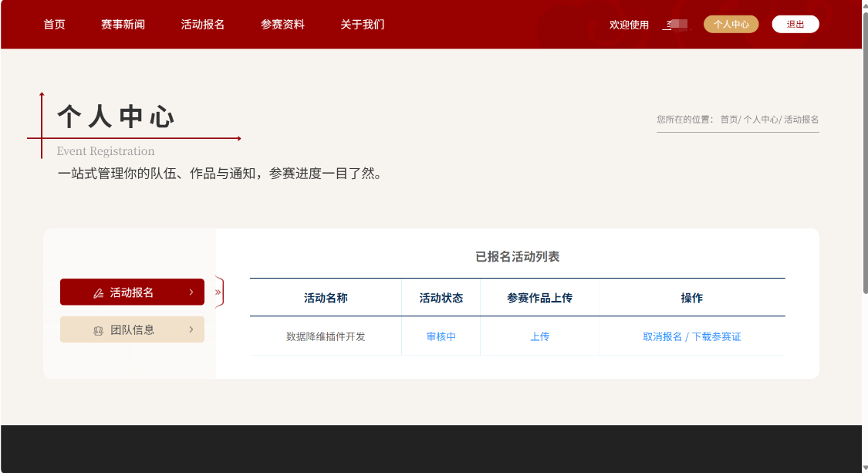Select 活动报名 in the top navigation bar
Screen dimensions: 868x473
[202, 25]
